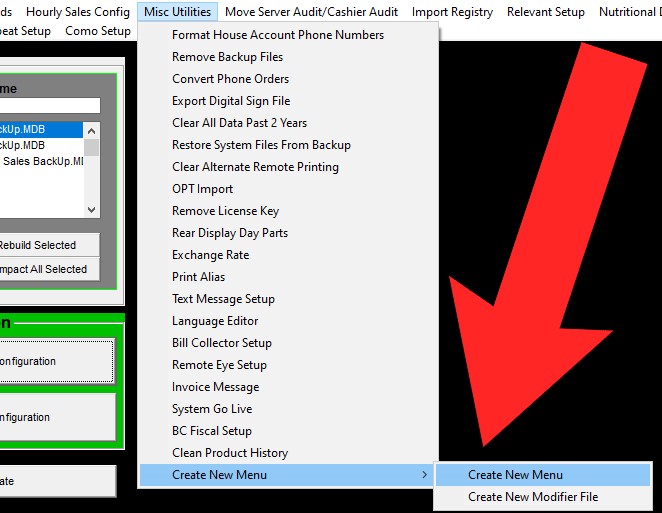Click Create New Menu in submenu
The image size is (662, 513).
[515, 475]
